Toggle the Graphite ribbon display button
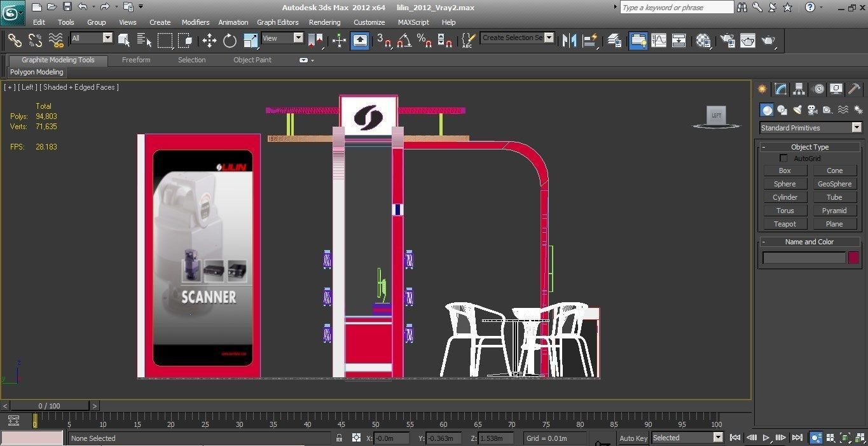 pos(638,40)
